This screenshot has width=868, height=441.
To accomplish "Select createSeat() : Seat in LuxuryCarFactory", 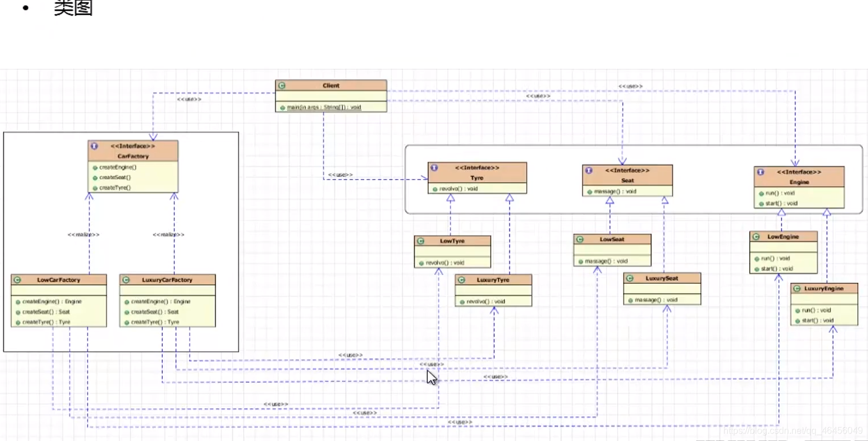I will (155, 312).
